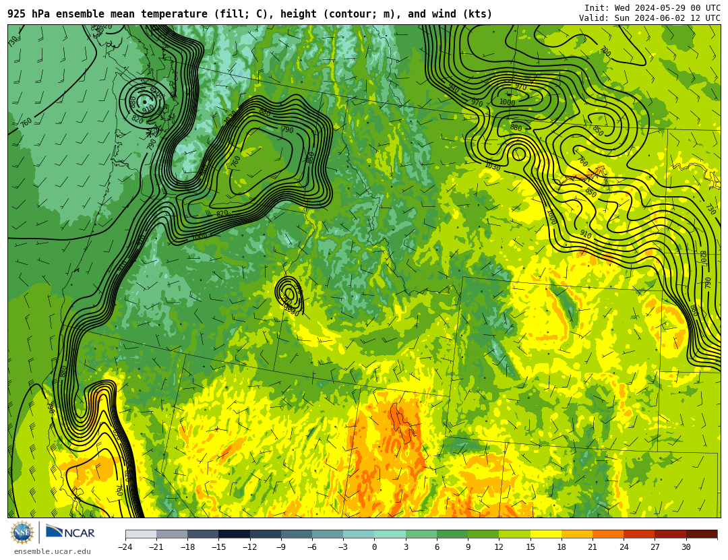The image size is (728, 560).
Task: Click the colorbar tick label '-12'
Action: pos(250,547)
